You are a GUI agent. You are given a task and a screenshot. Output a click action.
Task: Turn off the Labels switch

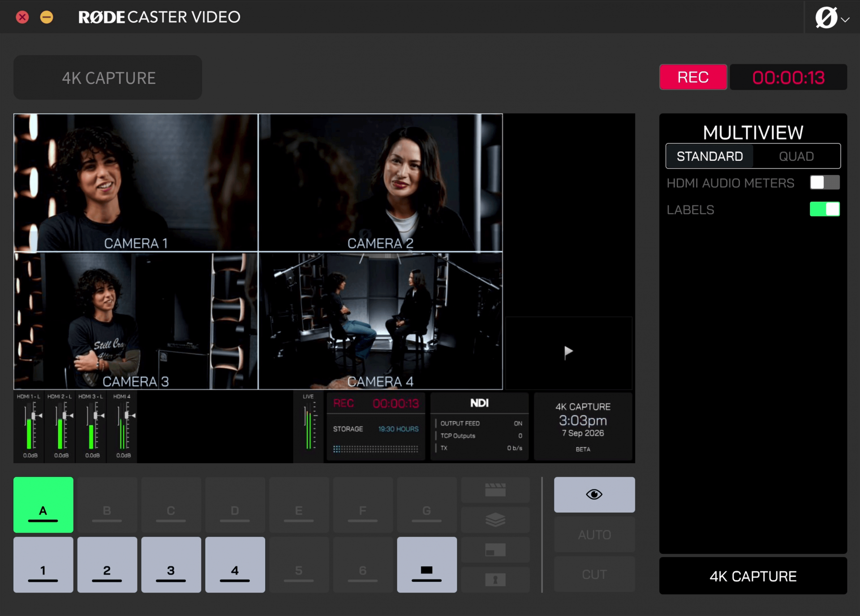coord(825,209)
